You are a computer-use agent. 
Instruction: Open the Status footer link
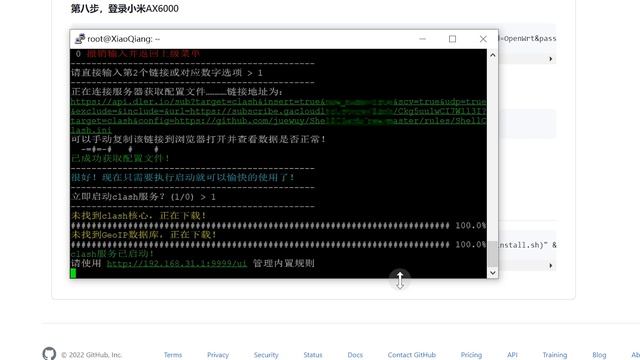point(313,355)
